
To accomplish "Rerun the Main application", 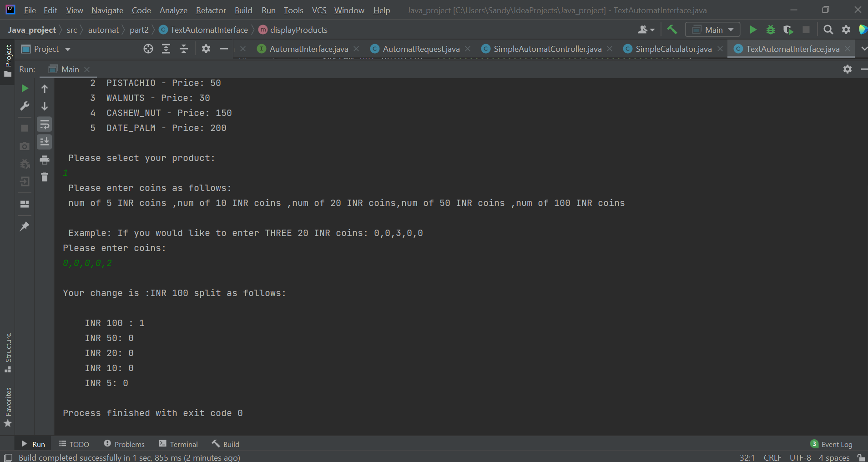I will [x=25, y=88].
